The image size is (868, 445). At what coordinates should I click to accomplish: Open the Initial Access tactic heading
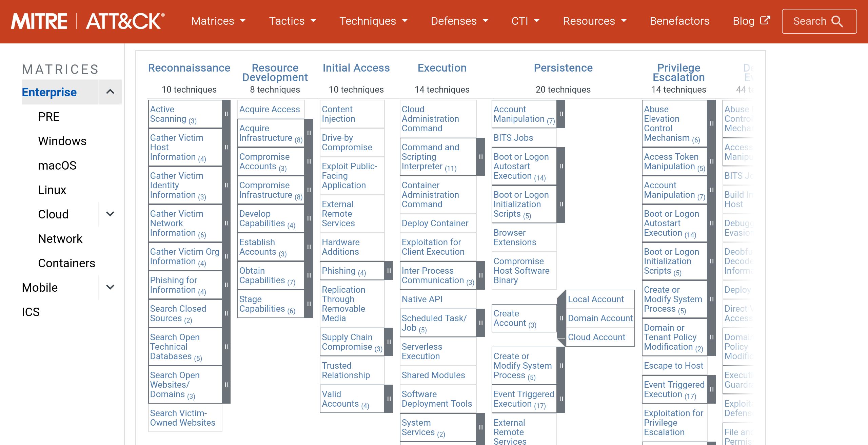coord(356,68)
